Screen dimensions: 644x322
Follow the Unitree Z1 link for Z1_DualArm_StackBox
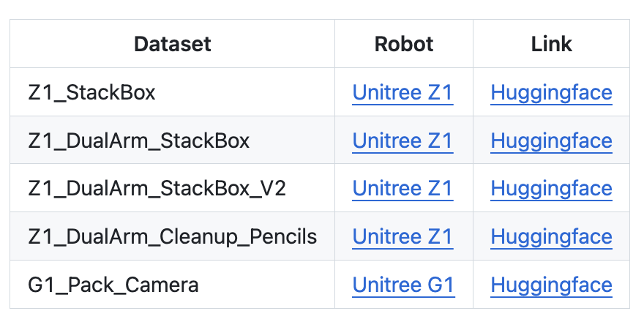pyautogui.click(x=402, y=141)
